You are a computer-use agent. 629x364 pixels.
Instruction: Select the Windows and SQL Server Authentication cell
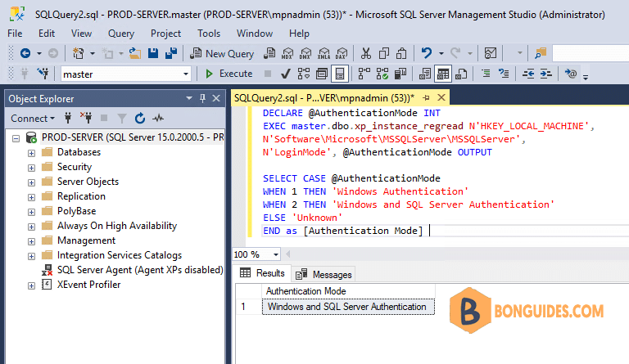[x=348, y=307]
